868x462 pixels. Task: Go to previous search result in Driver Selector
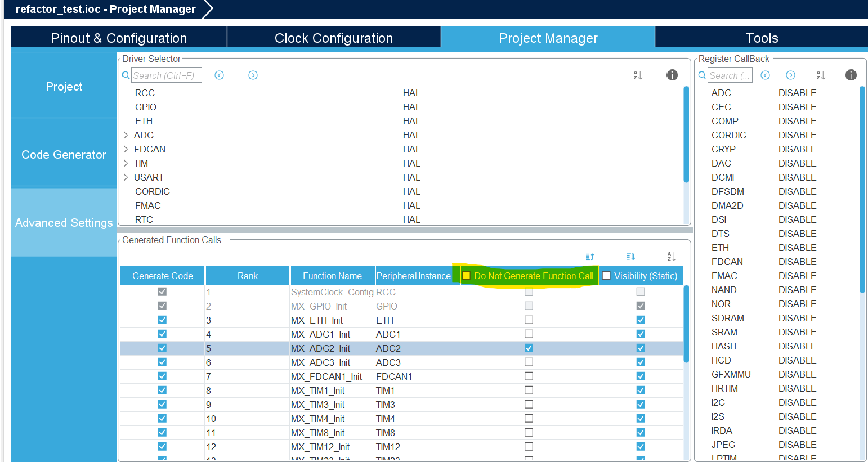(220, 75)
